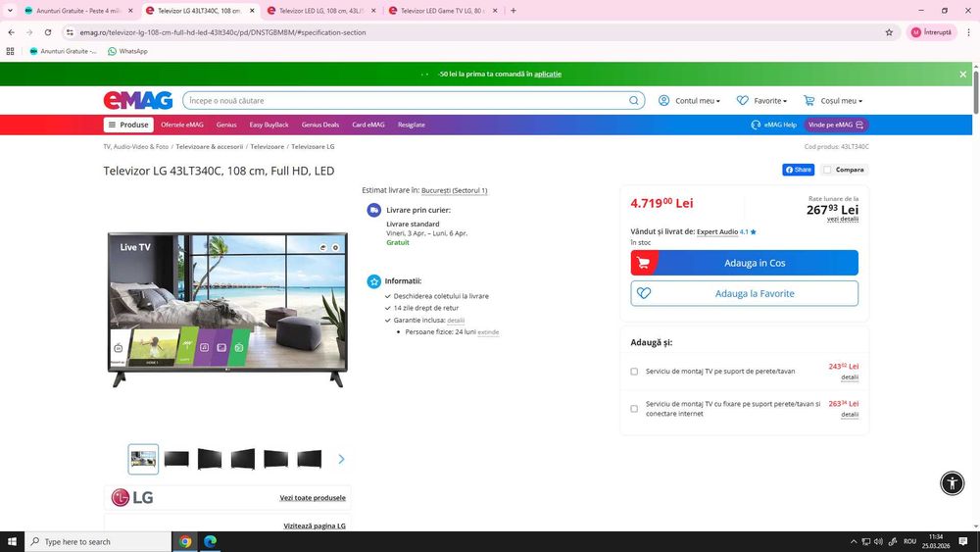Open Ofertele eMAG menu item
The image size is (980, 552).
(x=182, y=125)
